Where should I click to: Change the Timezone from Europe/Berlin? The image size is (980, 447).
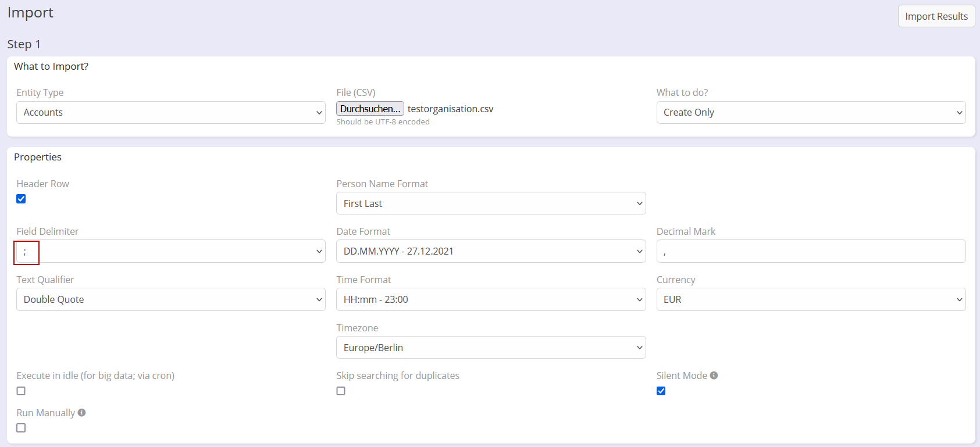pyautogui.click(x=491, y=348)
